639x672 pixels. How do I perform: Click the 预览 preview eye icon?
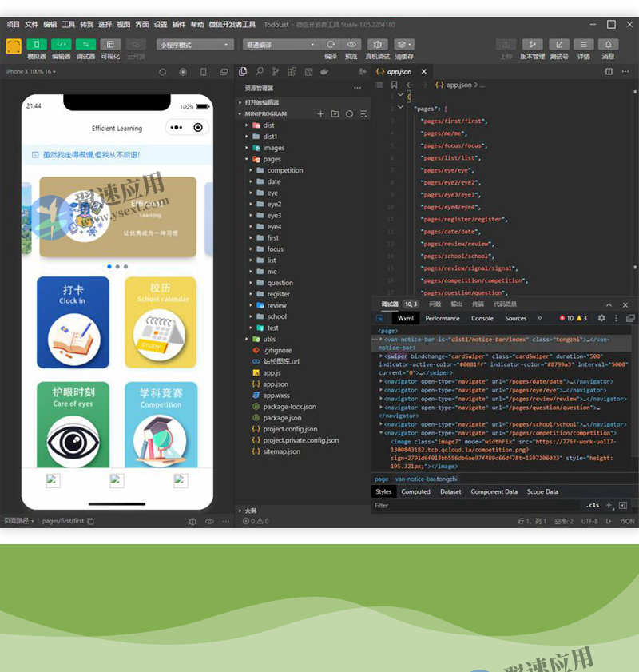pyautogui.click(x=351, y=45)
